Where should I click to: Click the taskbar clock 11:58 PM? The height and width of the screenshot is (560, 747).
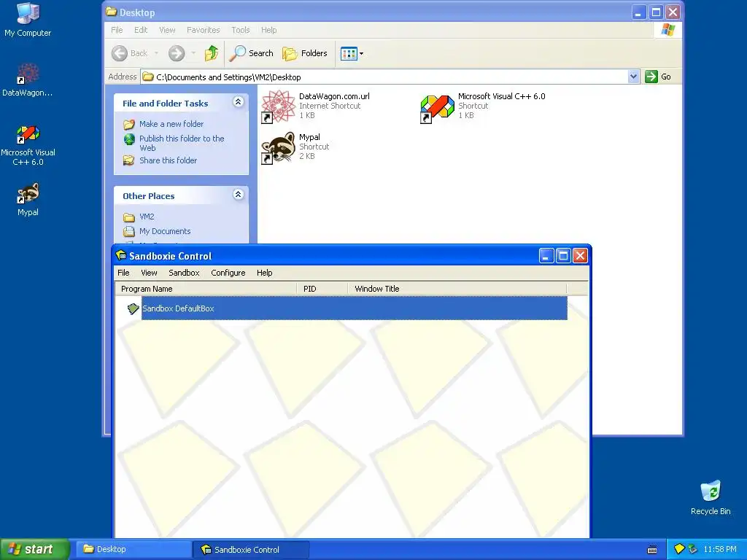tap(720, 550)
